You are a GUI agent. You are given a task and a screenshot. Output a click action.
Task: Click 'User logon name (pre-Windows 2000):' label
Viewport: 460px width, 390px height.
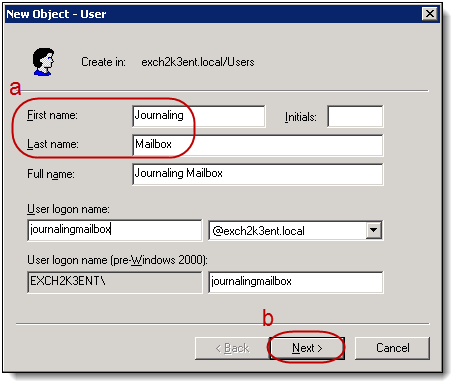point(117,260)
